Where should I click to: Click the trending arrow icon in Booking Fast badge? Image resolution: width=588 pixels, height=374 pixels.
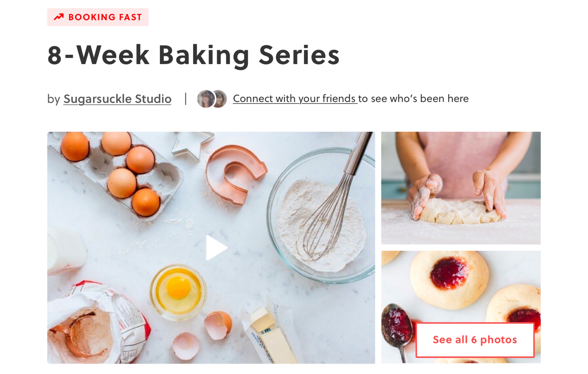pyautogui.click(x=59, y=17)
